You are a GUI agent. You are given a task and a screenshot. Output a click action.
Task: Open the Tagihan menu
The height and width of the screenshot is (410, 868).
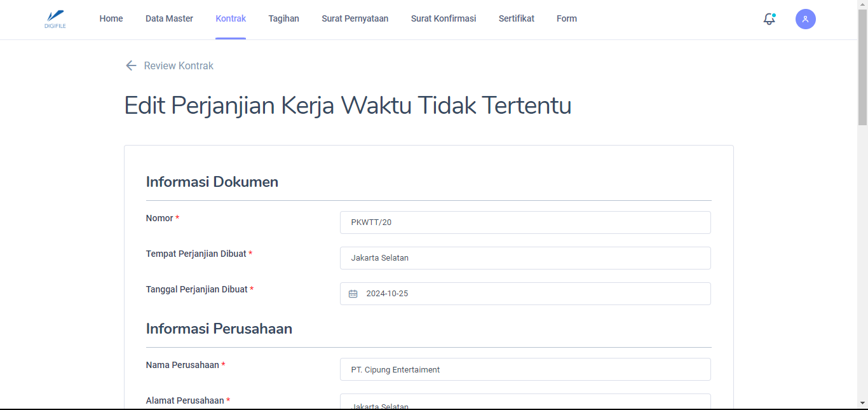click(283, 19)
